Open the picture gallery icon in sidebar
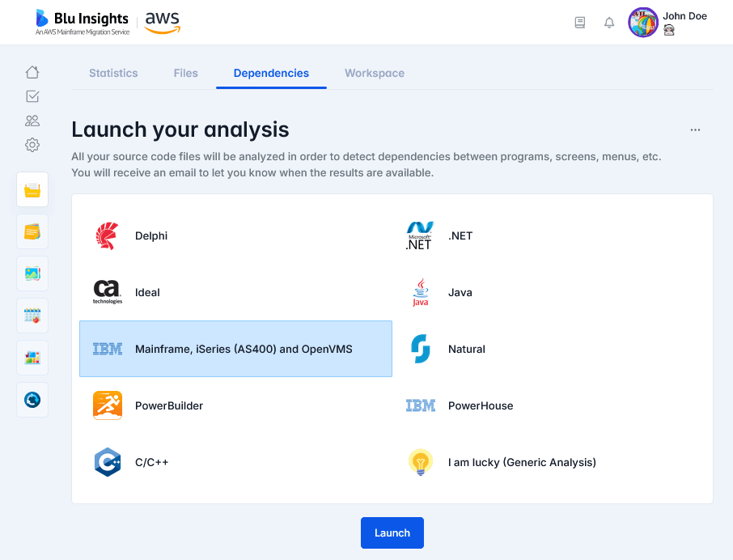Viewport: 733px width, 560px height. [32, 274]
